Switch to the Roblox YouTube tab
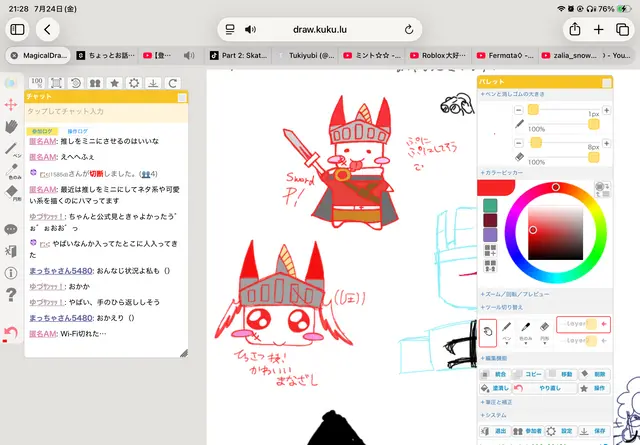Image resolution: width=640 pixels, height=445 pixels. (438, 56)
